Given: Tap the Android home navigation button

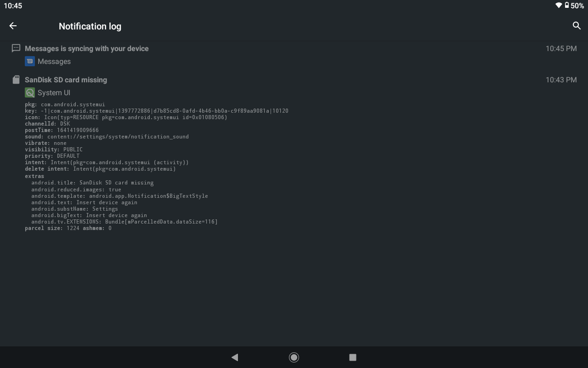Looking at the screenshot, I should 294,357.
